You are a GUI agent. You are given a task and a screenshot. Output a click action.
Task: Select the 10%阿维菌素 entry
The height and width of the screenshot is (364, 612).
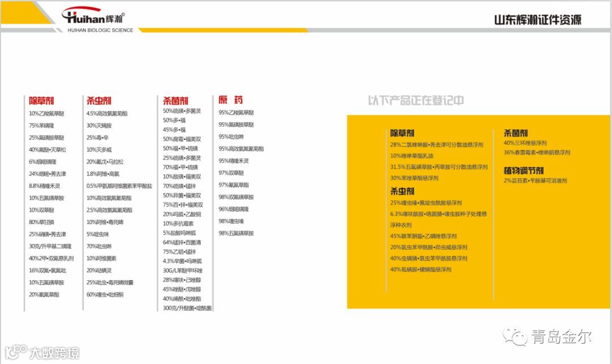101,258
